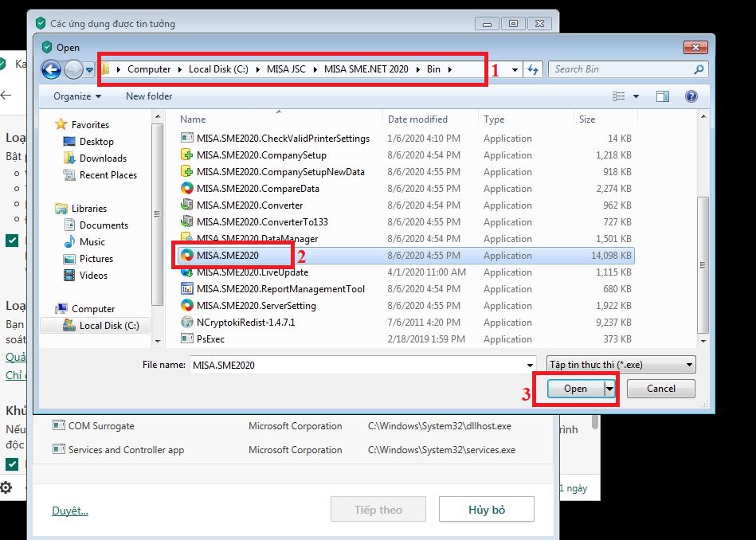The width and height of the screenshot is (756, 540).
Task: Open the recent pages dropdown beside Forward
Action: pos(89,70)
